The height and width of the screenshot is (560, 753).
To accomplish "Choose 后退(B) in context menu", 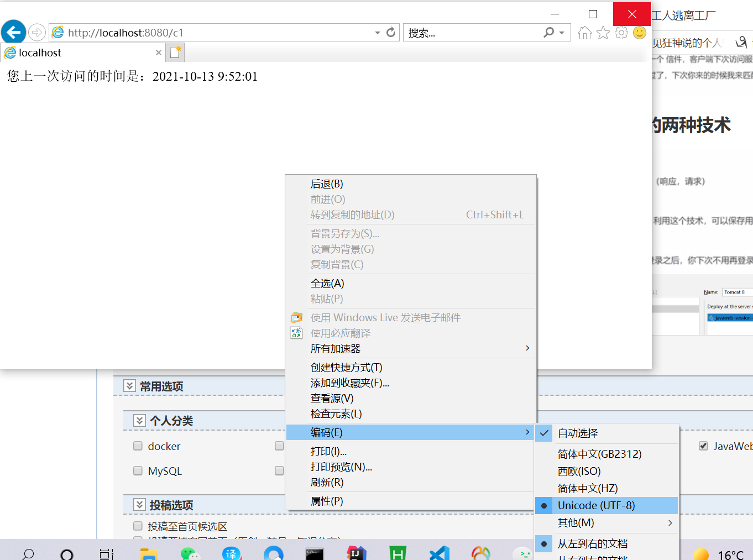I will coord(410,184).
